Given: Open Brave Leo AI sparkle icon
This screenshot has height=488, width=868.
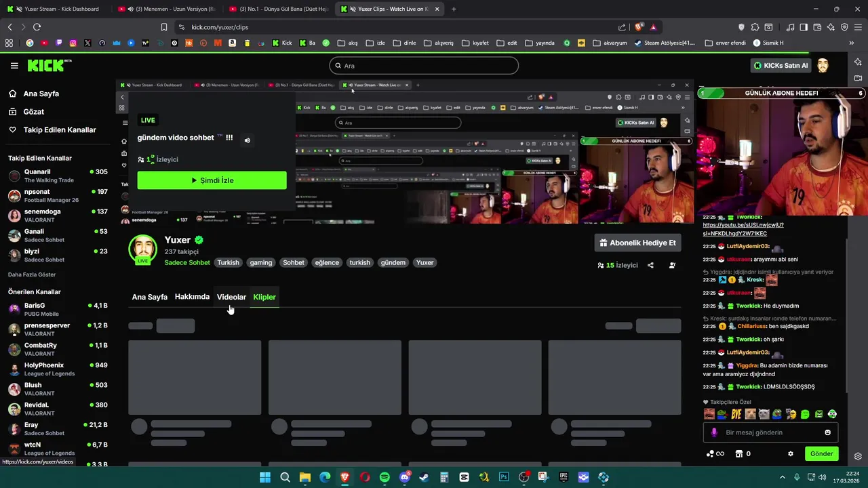Looking at the screenshot, I should pos(831,27).
